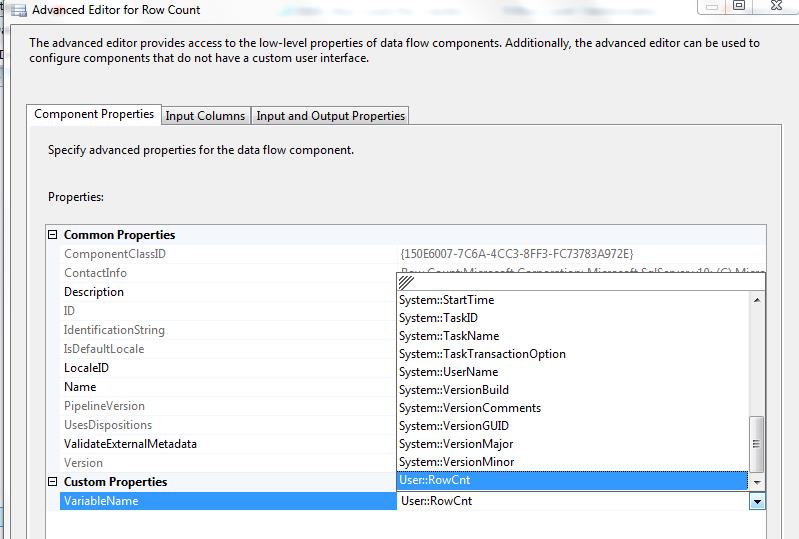Select the Description property row

(x=94, y=292)
